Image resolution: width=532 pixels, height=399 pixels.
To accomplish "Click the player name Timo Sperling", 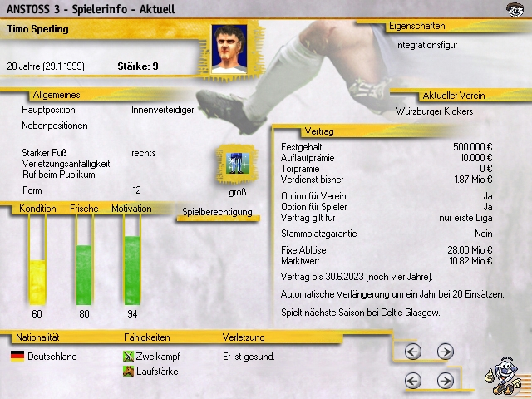I will coord(37,29).
